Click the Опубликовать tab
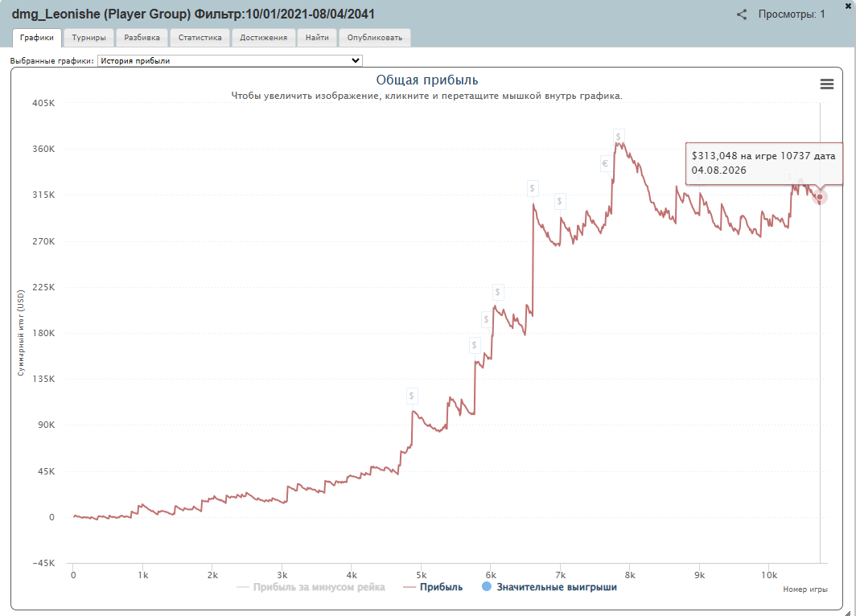Viewport: 856px width, 616px height. coord(375,38)
